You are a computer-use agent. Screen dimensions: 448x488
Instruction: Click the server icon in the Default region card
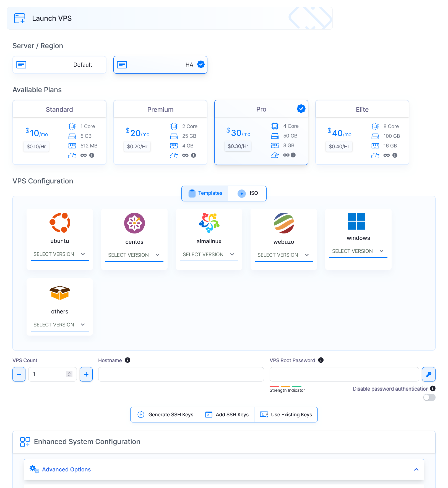point(21,65)
